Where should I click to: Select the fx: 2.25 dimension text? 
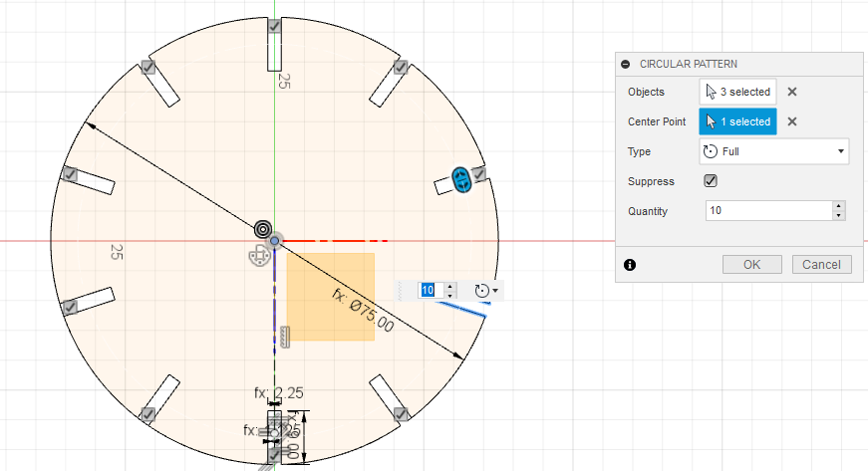279,393
